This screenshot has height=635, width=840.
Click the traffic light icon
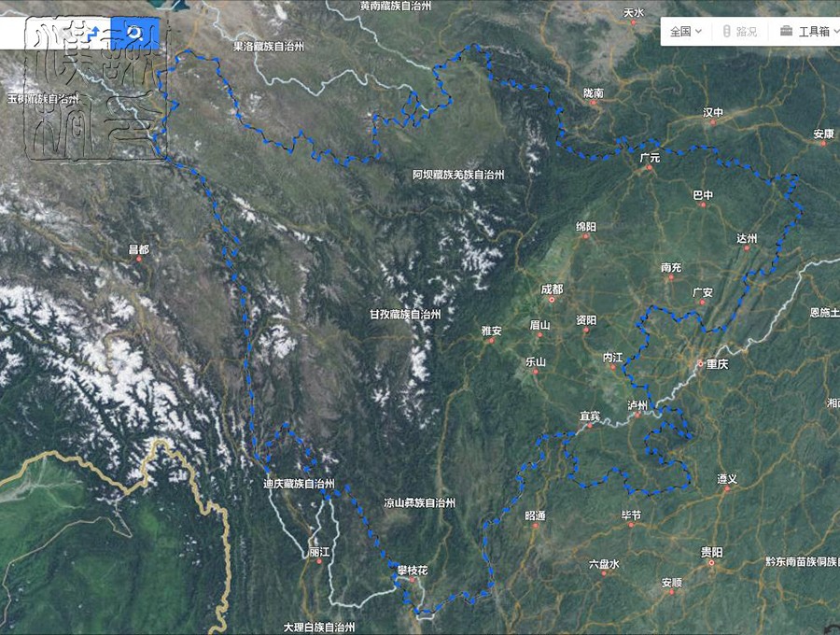[x=726, y=31]
